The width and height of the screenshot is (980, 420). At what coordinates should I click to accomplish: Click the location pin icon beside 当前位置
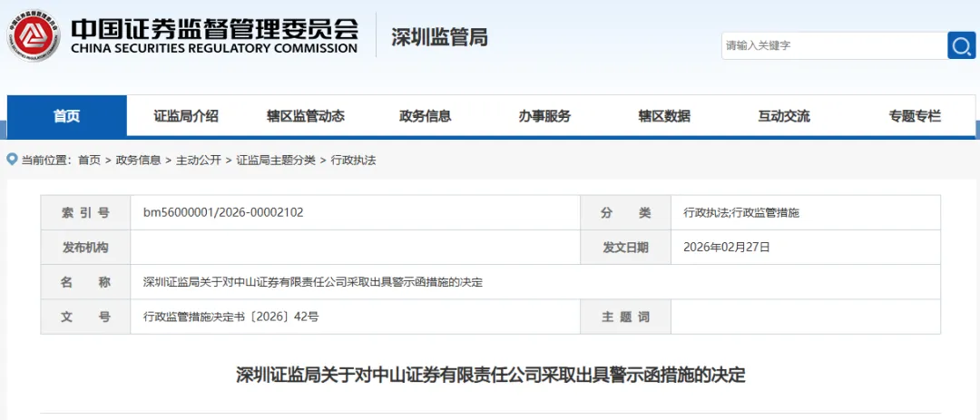(13, 160)
